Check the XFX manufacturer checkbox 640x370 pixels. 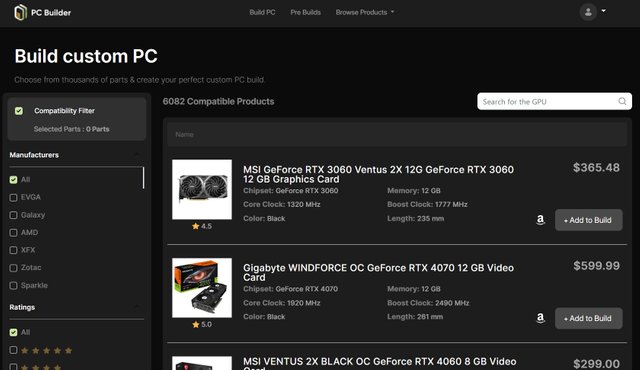13,250
